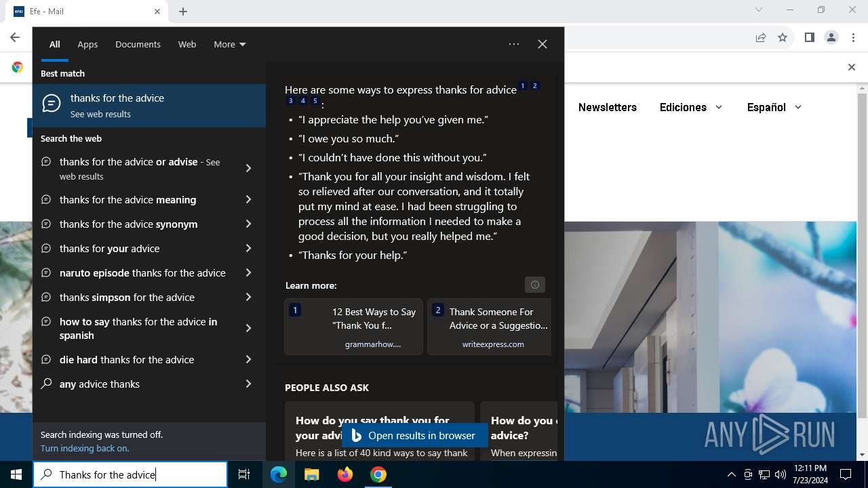Expand Español language dropdown

774,107
